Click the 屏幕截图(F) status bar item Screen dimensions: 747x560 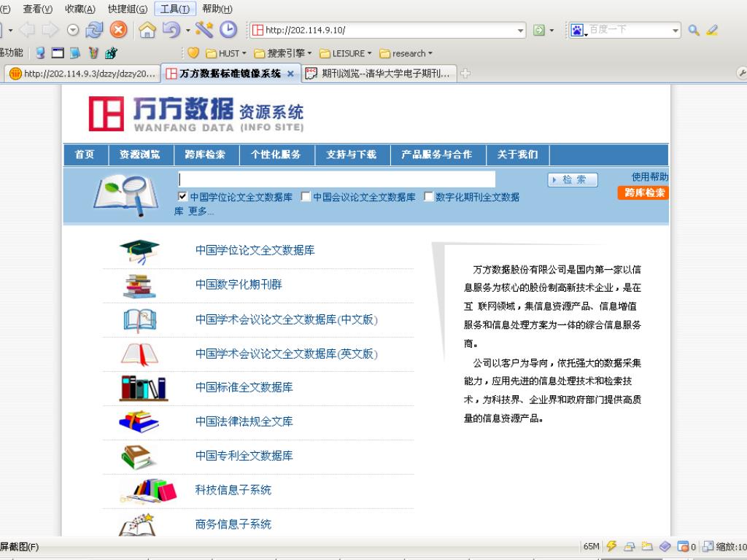19,546
